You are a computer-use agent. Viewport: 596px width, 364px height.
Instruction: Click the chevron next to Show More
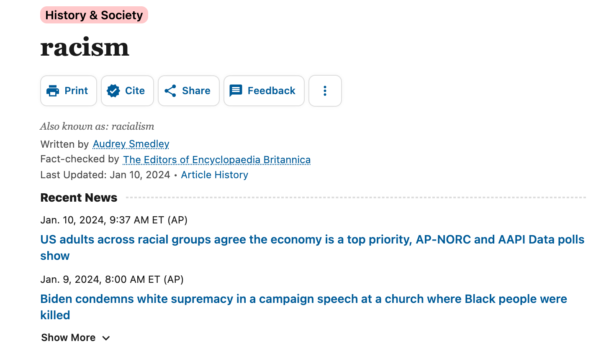click(x=106, y=338)
